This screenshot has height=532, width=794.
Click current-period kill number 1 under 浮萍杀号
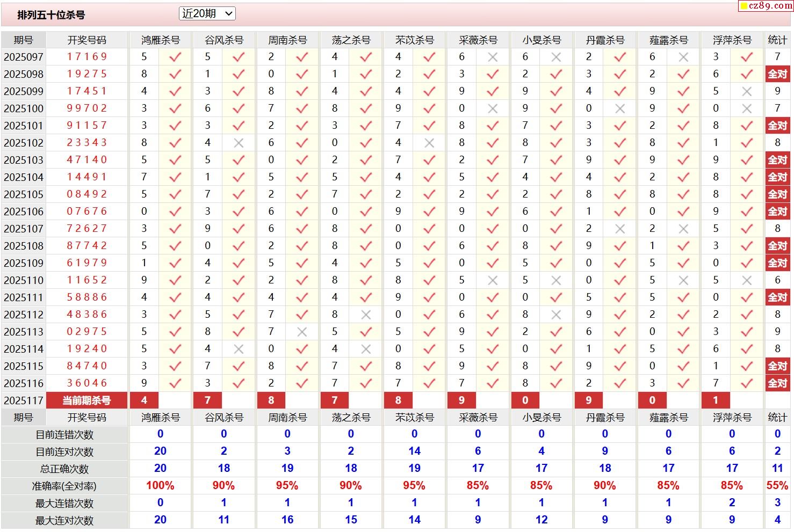click(716, 400)
